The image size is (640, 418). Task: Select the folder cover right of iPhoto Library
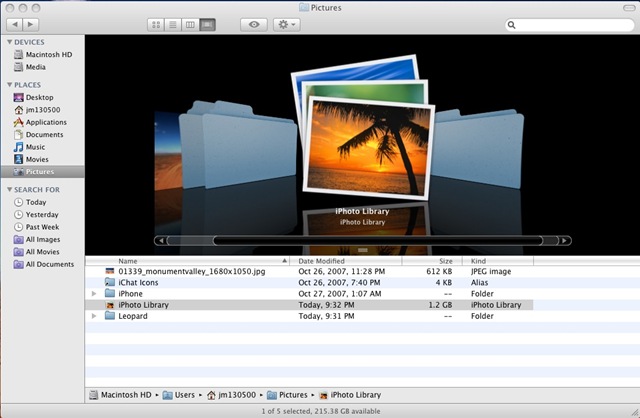pyautogui.click(x=478, y=149)
